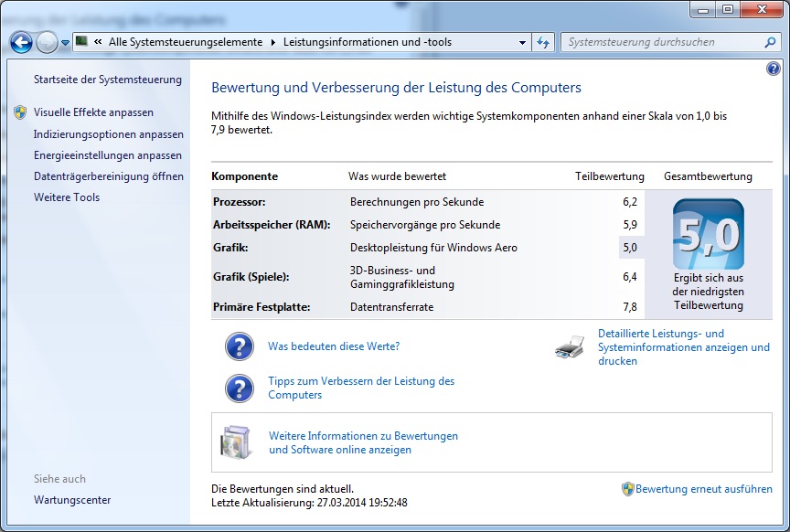Click the printer icon

(570, 346)
